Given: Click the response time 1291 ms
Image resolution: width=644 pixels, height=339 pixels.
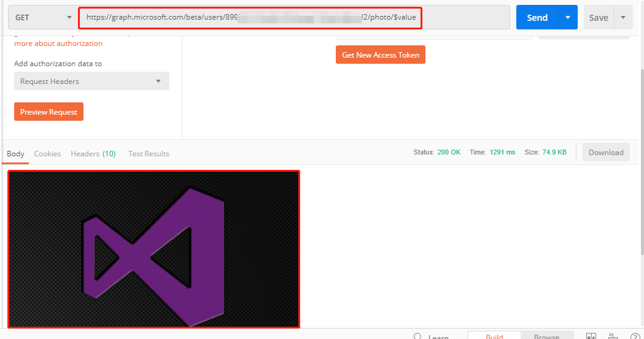Looking at the screenshot, I should [x=502, y=152].
